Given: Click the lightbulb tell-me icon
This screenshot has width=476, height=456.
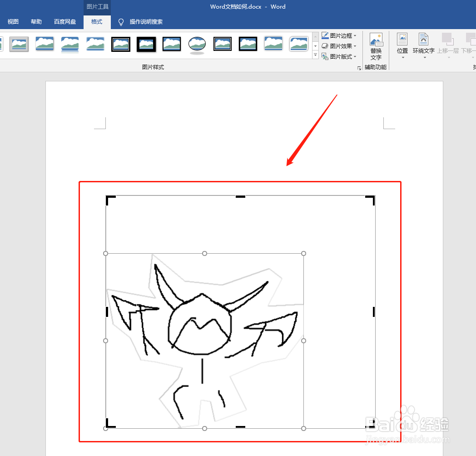Looking at the screenshot, I should pos(121,22).
